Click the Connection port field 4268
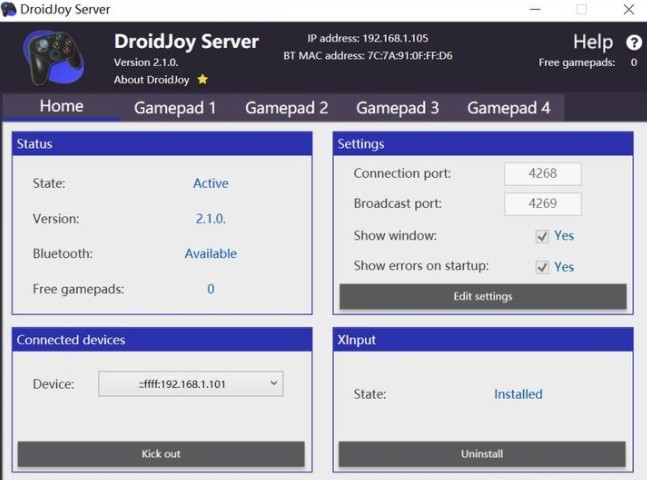This screenshot has width=647, height=480. [x=543, y=173]
